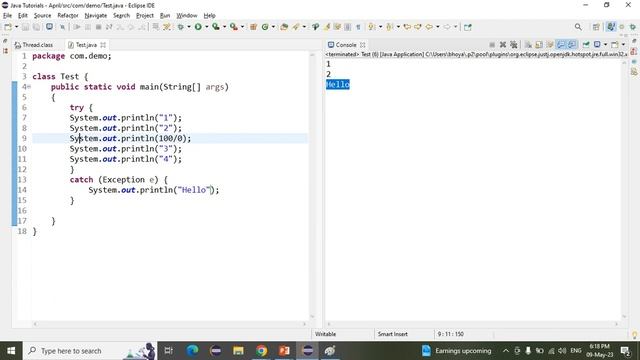Click the Quick Access search magnifier
This screenshot has height=360, width=640.
pos(578,27)
